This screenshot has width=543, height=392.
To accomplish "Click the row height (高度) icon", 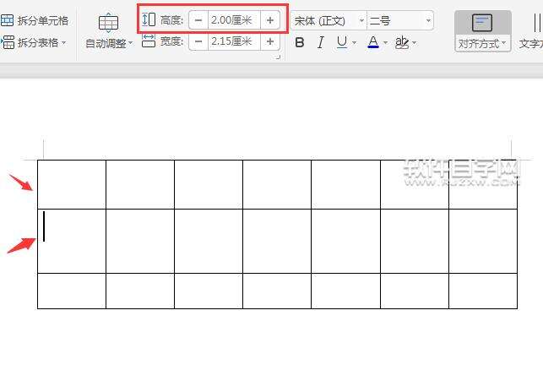I will click(149, 19).
